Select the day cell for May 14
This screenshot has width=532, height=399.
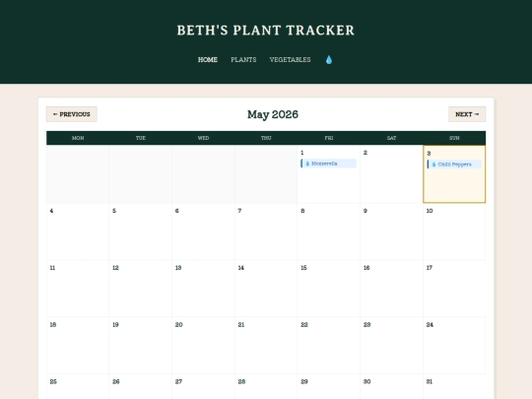click(x=266, y=289)
